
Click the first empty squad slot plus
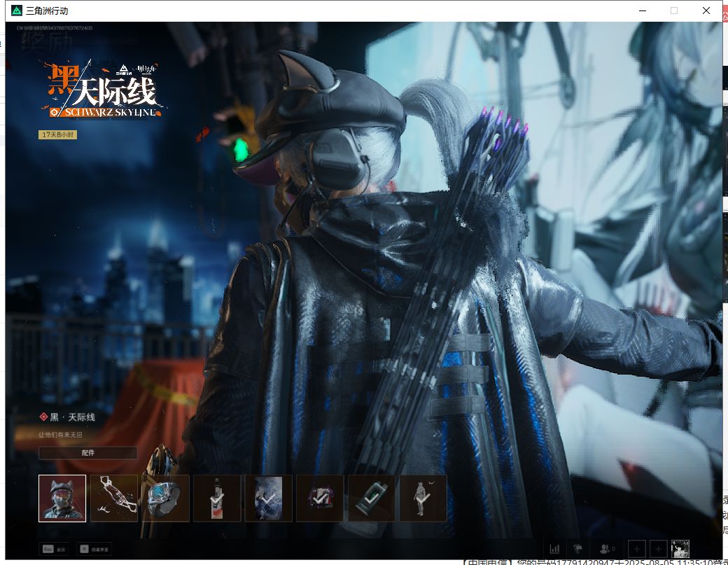[x=636, y=549]
